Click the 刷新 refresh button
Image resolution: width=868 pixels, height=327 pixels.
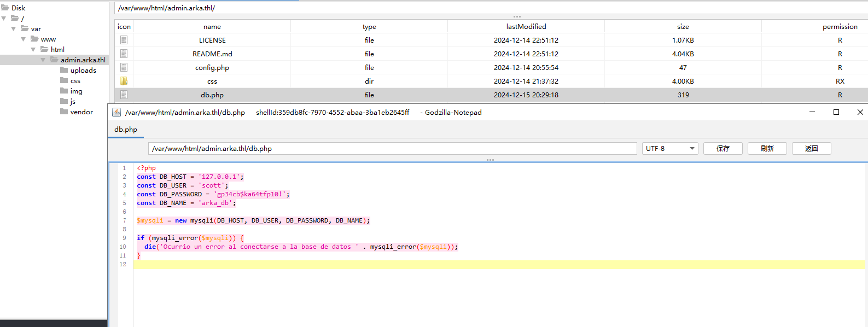(x=767, y=148)
